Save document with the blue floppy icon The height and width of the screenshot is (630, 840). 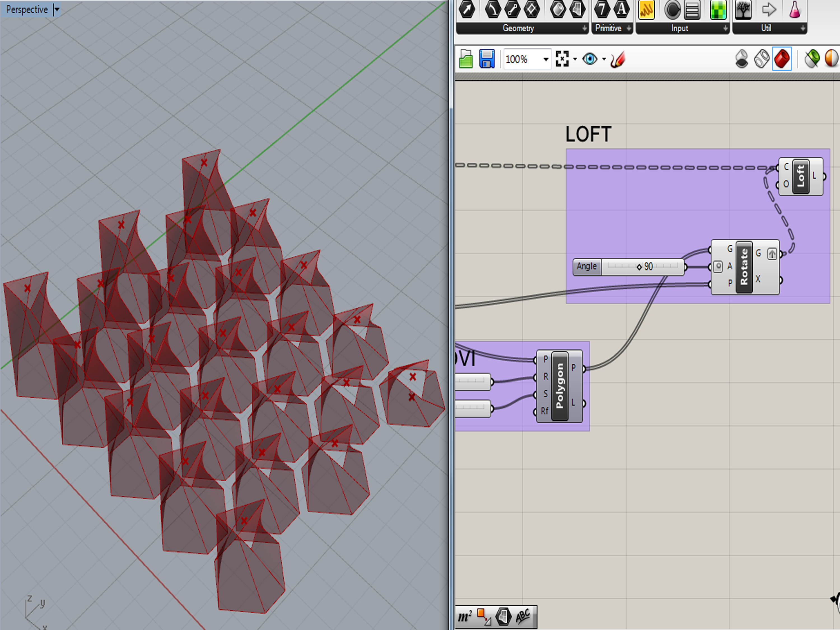tap(487, 59)
